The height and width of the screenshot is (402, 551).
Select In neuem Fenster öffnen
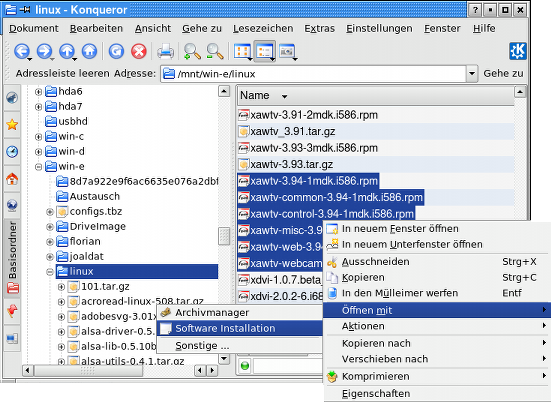[437, 229]
